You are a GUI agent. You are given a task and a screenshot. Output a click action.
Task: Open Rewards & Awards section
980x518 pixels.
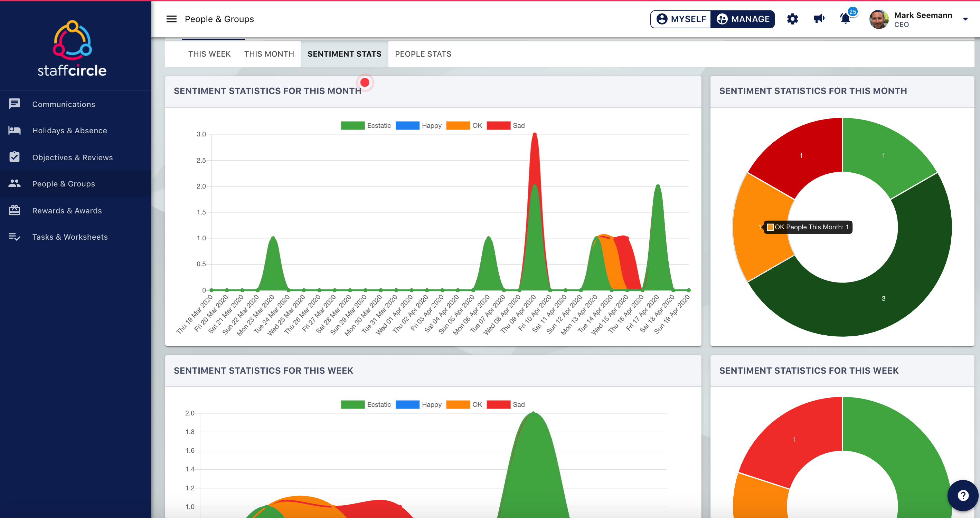[x=75, y=210]
